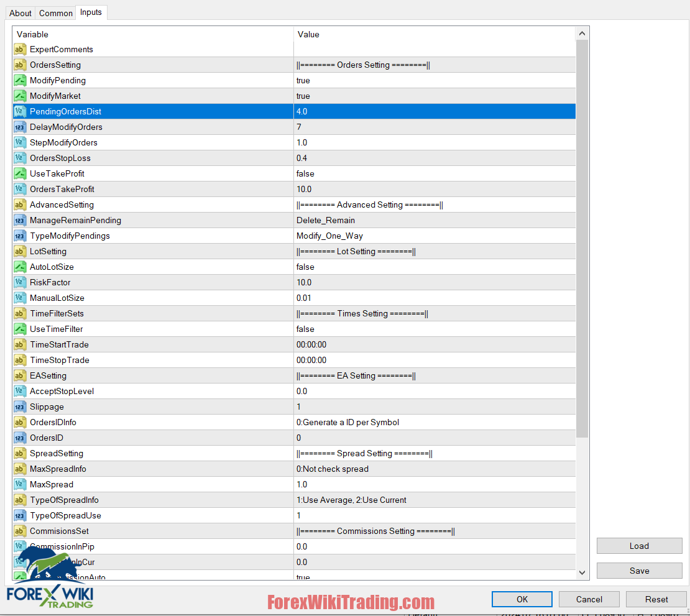
Task: Click the double-type icon beside AcceptStopLevel
Action: pos(20,391)
